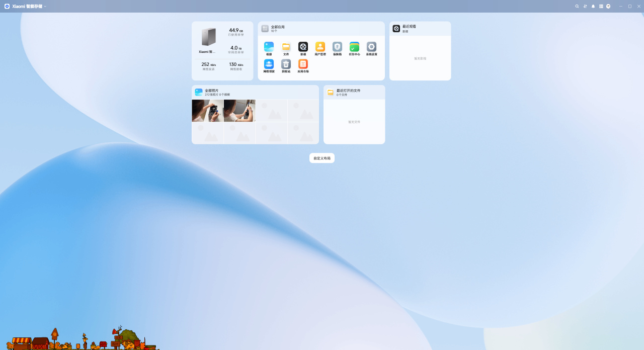Click the 全部照片 header album icon
The width and height of the screenshot is (644, 350).
(x=199, y=92)
